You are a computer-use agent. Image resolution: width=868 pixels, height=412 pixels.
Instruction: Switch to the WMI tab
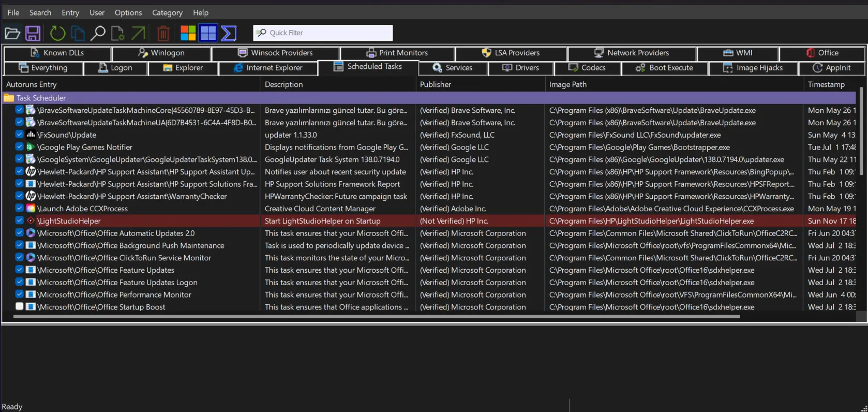coord(737,53)
